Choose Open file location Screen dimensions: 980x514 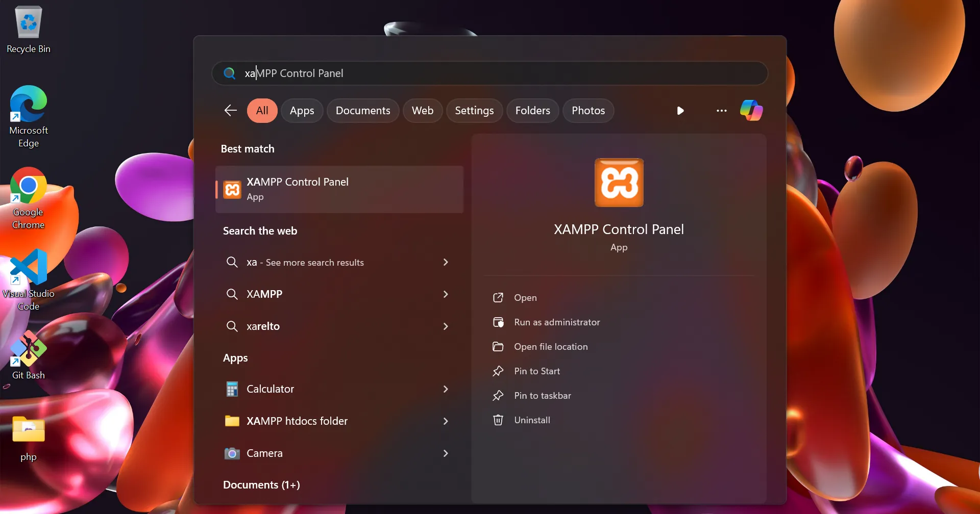551,347
